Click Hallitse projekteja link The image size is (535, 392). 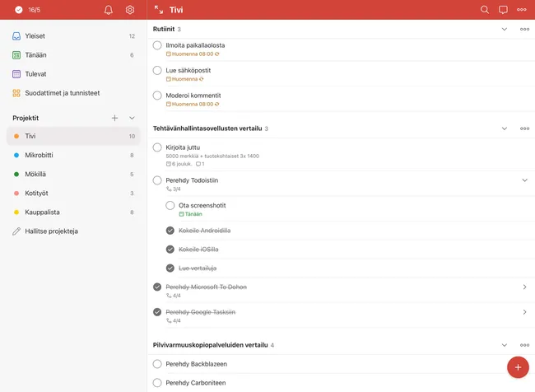pos(51,231)
